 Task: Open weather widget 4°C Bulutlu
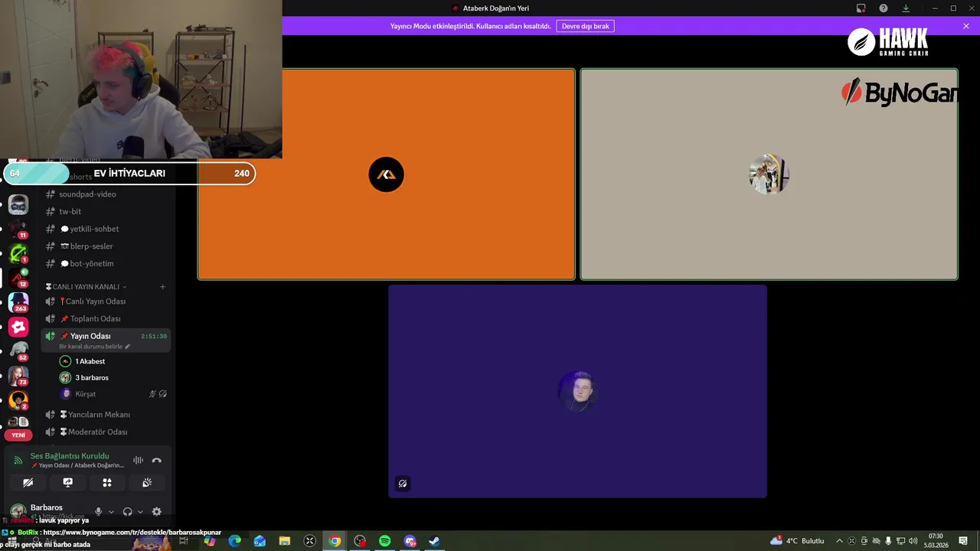pos(798,541)
